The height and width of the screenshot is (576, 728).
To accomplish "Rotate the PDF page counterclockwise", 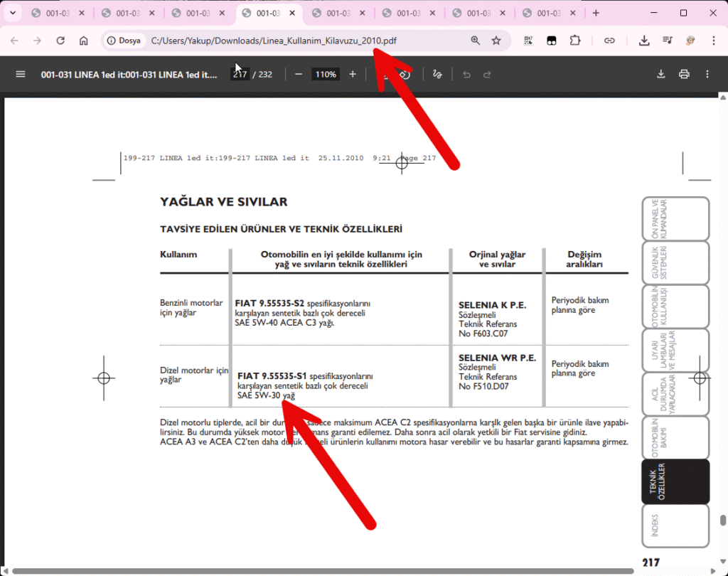I will pyautogui.click(x=404, y=74).
